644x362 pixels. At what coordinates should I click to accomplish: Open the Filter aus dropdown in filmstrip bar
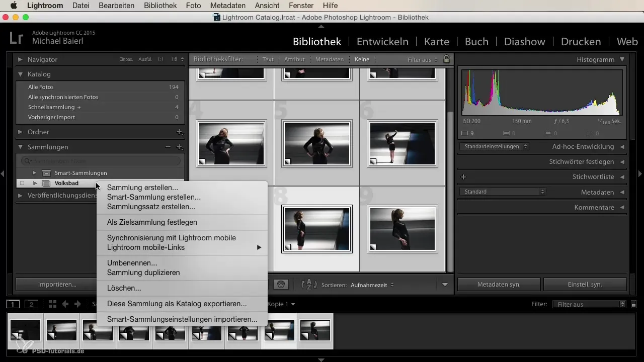click(589, 304)
